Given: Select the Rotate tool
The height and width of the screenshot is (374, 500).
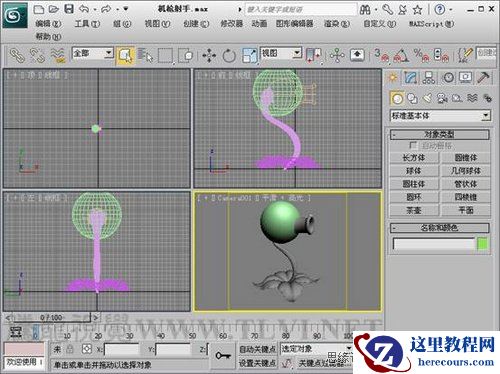Looking at the screenshot, I should 229,55.
